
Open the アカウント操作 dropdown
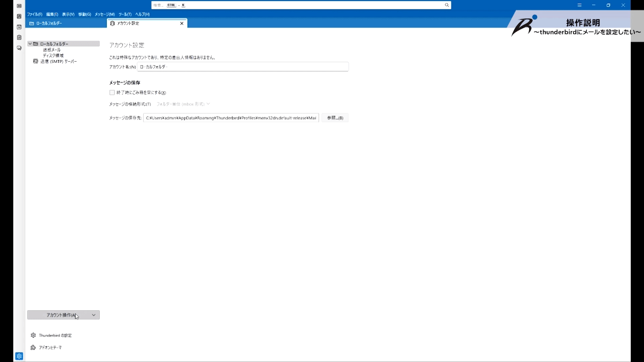pos(63,315)
